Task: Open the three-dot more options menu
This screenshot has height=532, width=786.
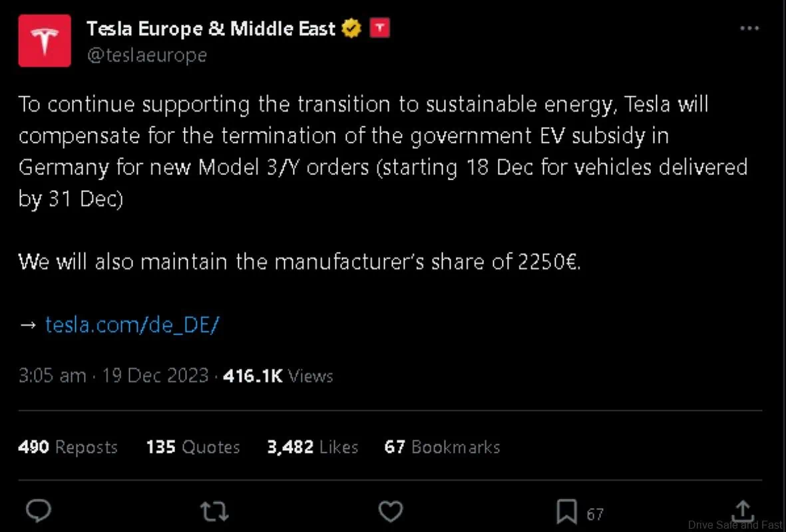Action: [x=749, y=29]
